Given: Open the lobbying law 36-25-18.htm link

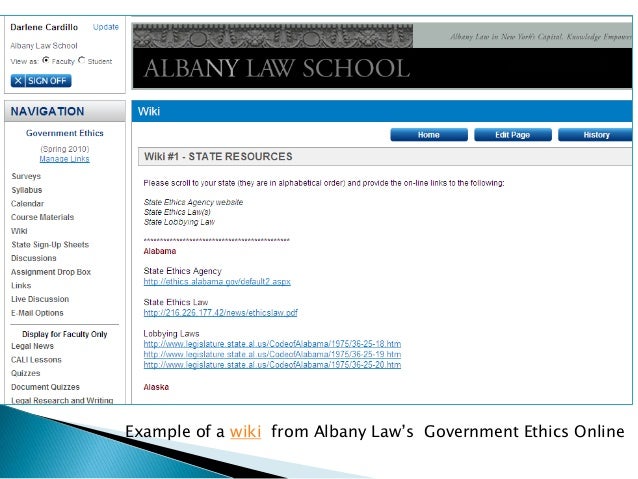Looking at the screenshot, I should click(x=272, y=344).
